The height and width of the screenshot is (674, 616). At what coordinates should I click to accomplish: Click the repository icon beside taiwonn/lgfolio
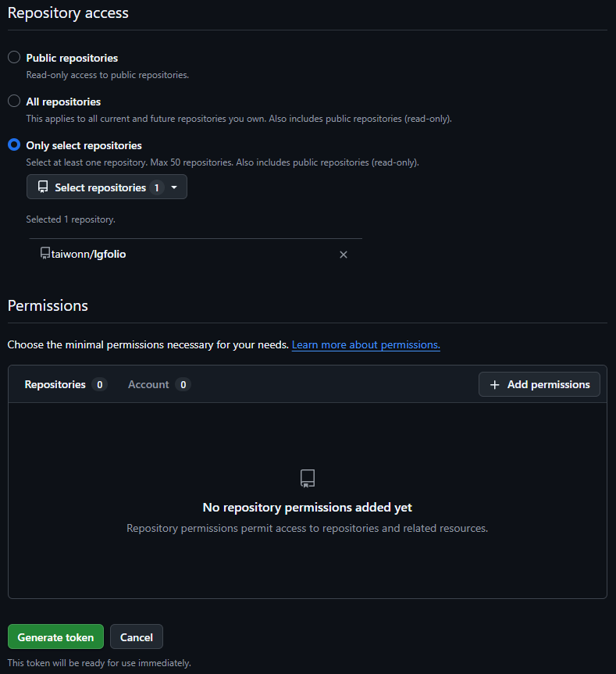pyautogui.click(x=45, y=253)
